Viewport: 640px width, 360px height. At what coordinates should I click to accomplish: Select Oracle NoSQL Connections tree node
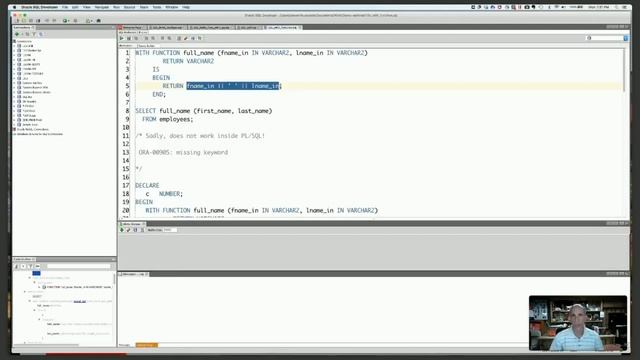(33, 129)
